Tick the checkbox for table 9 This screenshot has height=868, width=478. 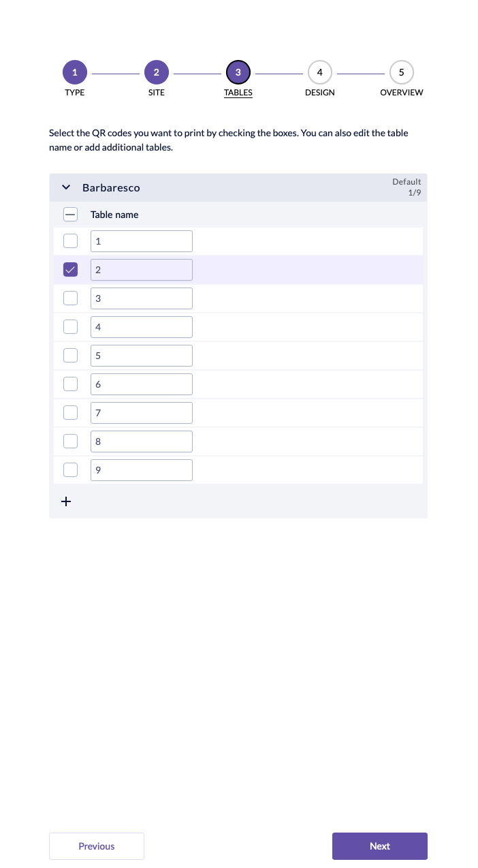[x=70, y=470]
